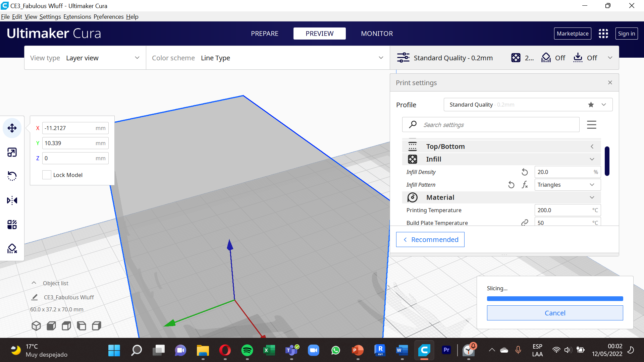Open the Per Model Settings tool
This screenshot has width=644, height=362.
pyautogui.click(x=12, y=224)
